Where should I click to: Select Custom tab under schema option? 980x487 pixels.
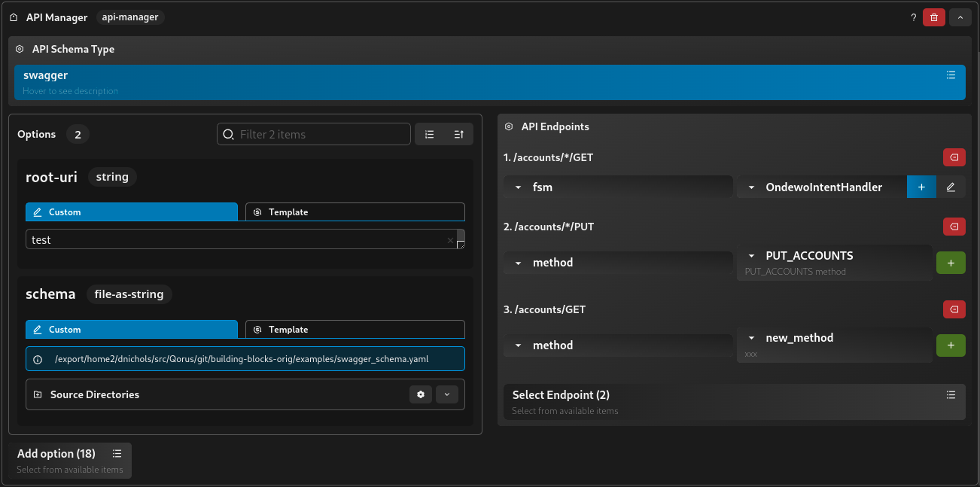132,330
